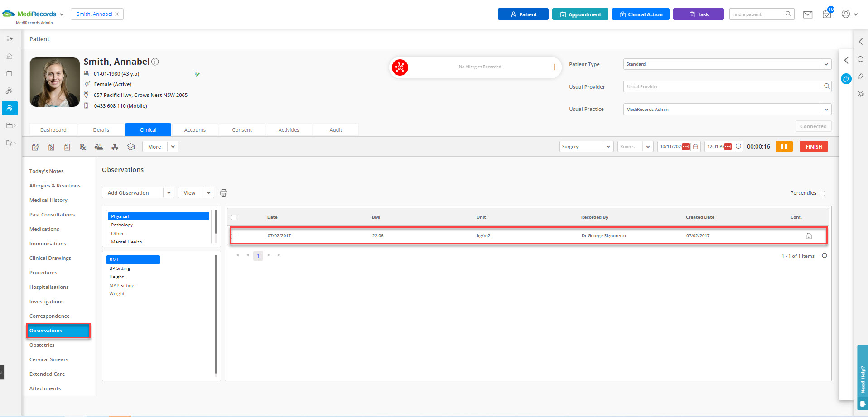
Task: Select Weight in the observation list
Action: (117, 294)
